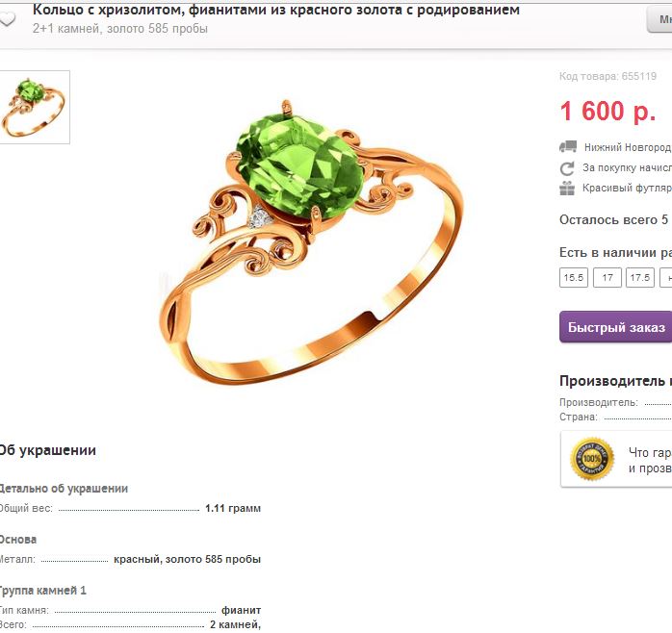Click the bonus refresh arrow icon

pos(567,168)
